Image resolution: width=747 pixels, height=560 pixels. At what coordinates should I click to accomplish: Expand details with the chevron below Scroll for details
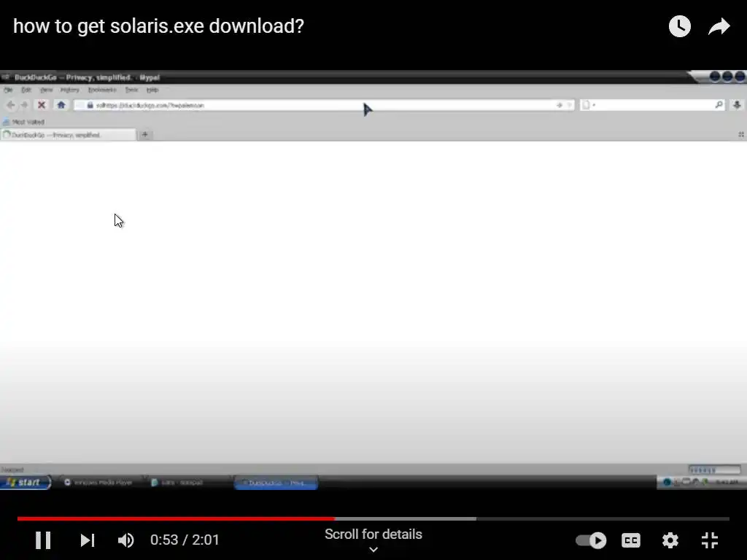pos(373,550)
